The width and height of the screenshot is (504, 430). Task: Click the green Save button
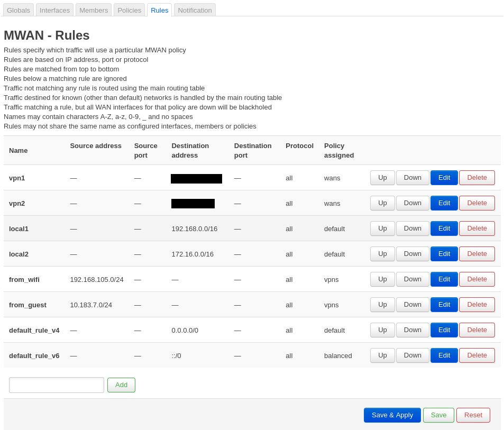click(x=438, y=415)
